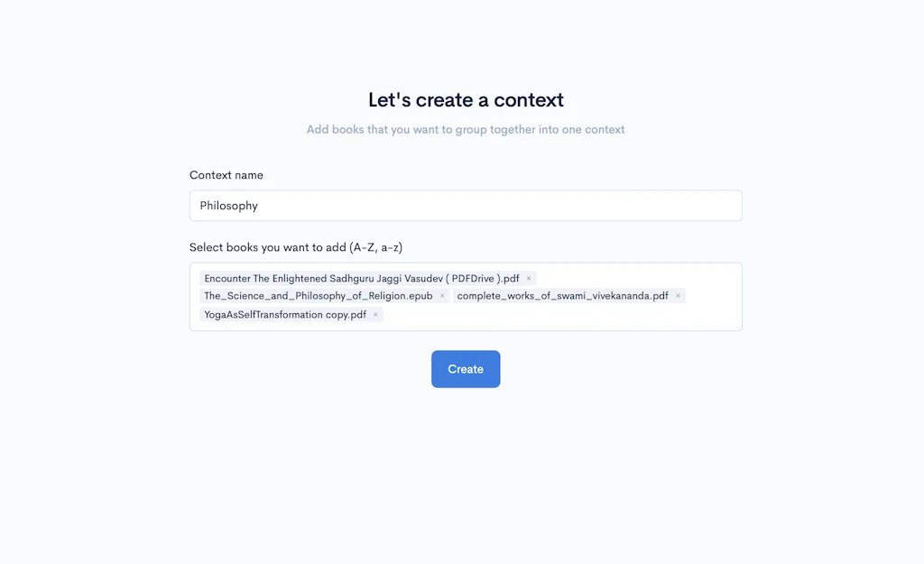Select the YogaAsSelfTransformation copy chip
Viewport: 924px width, 564px height.
tap(284, 314)
